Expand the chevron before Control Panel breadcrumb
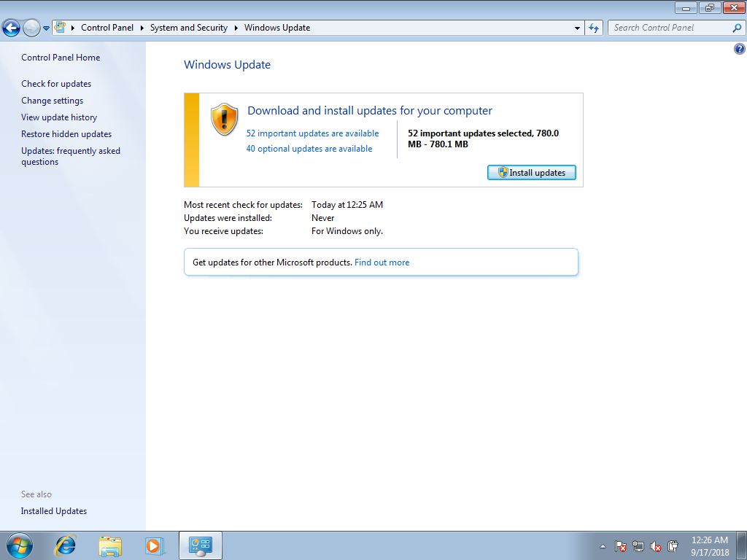Image resolution: width=747 pixels, height=560 pixels. 73,28
